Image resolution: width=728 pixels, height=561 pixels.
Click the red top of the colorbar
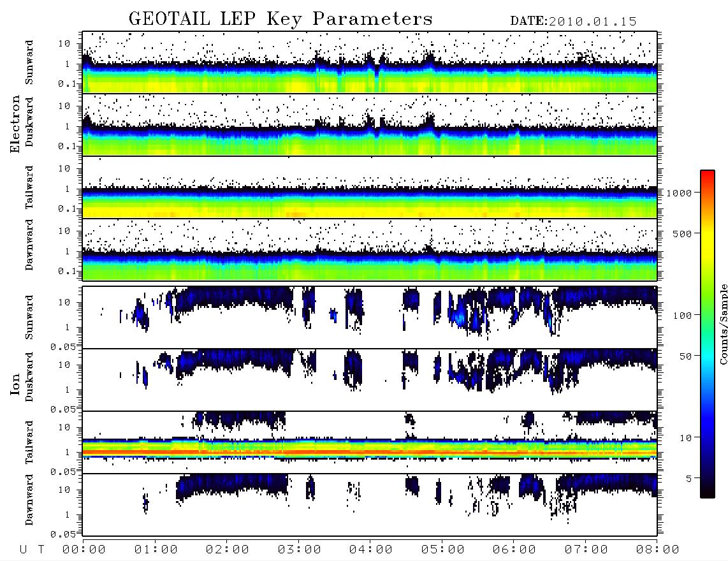coord(708,175)
